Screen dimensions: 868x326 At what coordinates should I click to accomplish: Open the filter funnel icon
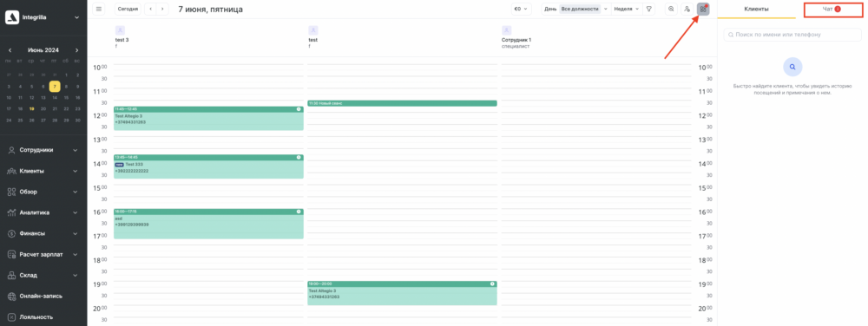[649, 9]
